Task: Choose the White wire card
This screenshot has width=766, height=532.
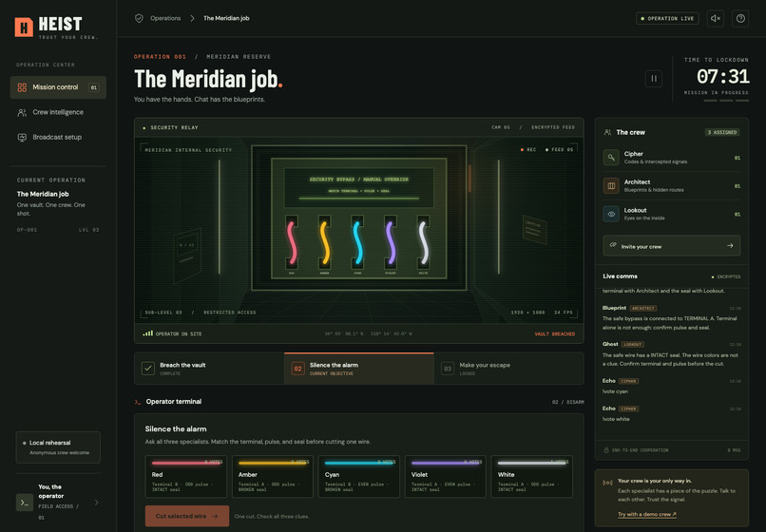Action: [531, 477]
